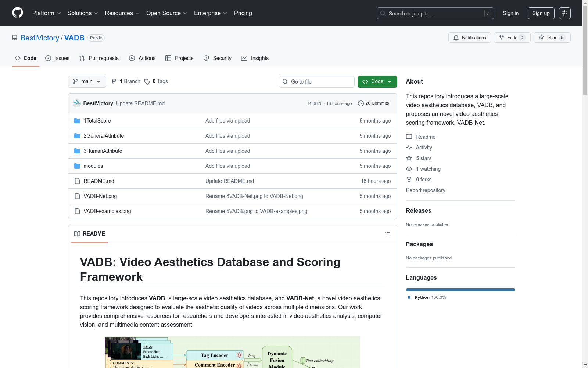This screenshot has height=368, width=588.
Task: Click the BestiVictory avatar in commit row
Action: (77, 103)
